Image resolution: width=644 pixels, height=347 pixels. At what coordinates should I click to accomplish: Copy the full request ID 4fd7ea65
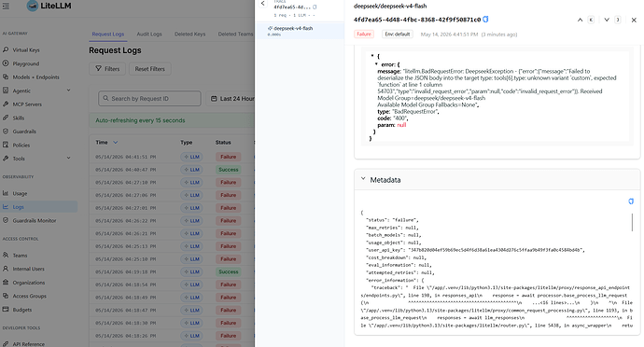click(x=485, y=20)
